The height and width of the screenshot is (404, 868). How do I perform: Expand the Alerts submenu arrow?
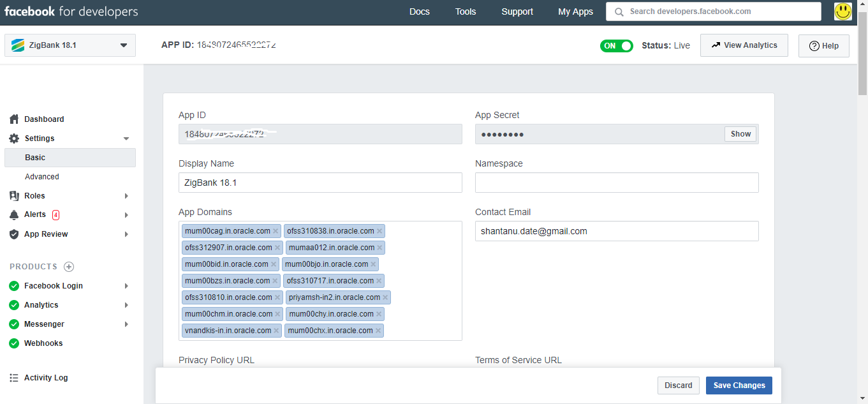click(126, 215)
